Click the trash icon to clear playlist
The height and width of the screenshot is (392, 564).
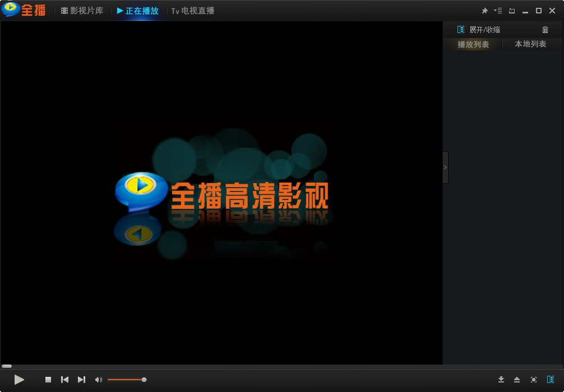tap(545, 29)
